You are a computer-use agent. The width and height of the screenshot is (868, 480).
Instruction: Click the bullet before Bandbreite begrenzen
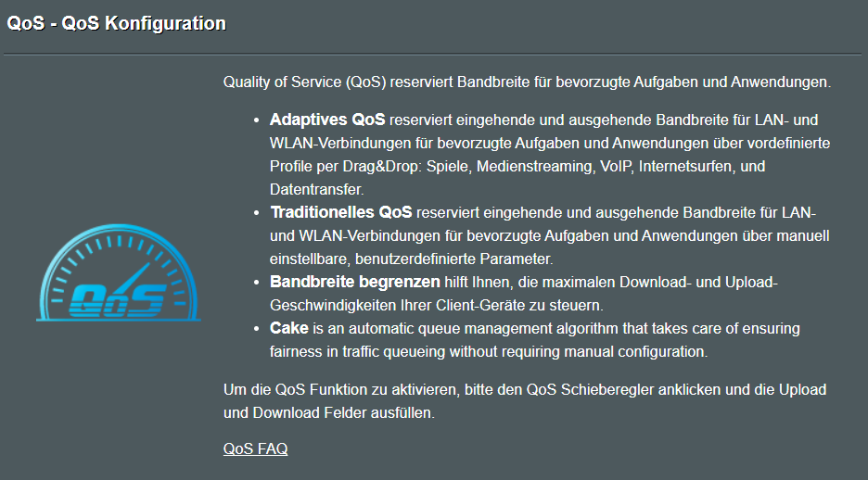(256, 283)
